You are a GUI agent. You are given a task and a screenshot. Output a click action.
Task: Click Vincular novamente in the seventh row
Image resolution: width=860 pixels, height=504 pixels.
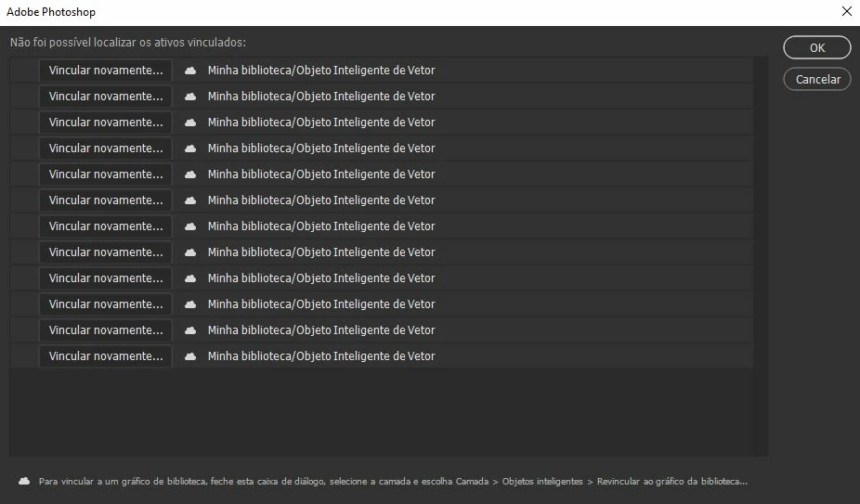click(x=105, y=226)
